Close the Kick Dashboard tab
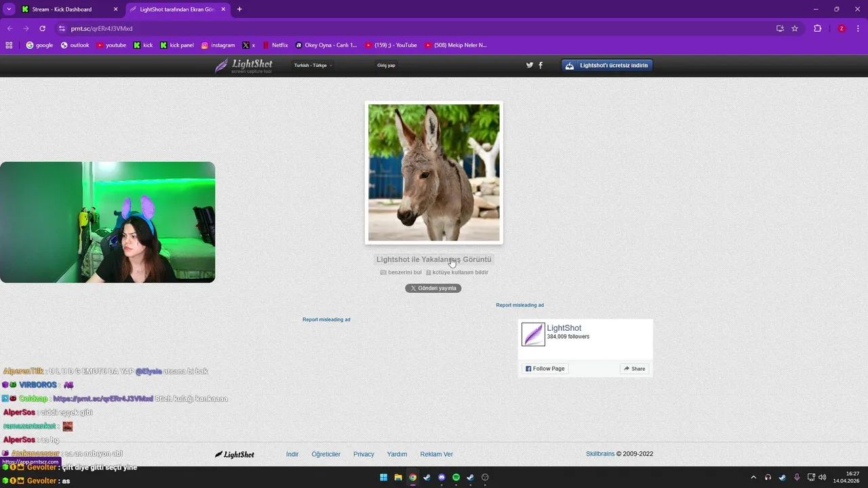Image resolution: width=868 pixels, height=488 pixels. pos(115,9)
